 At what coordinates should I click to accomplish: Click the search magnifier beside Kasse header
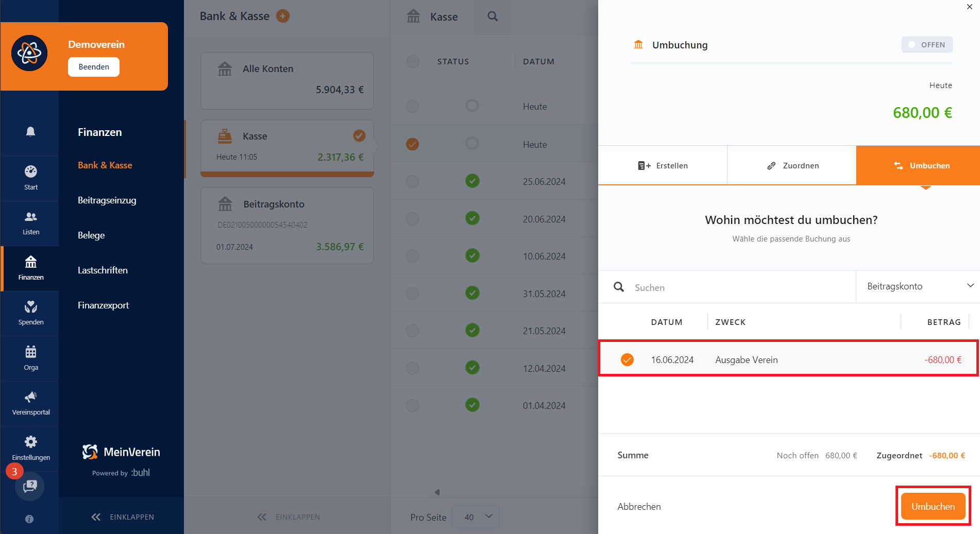[x=493, y=16]
